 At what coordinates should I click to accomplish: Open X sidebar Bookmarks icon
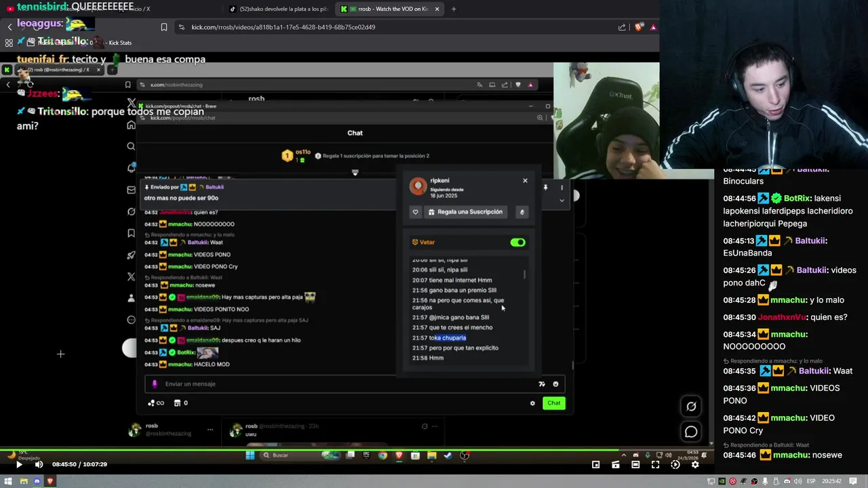click(132, 233)
